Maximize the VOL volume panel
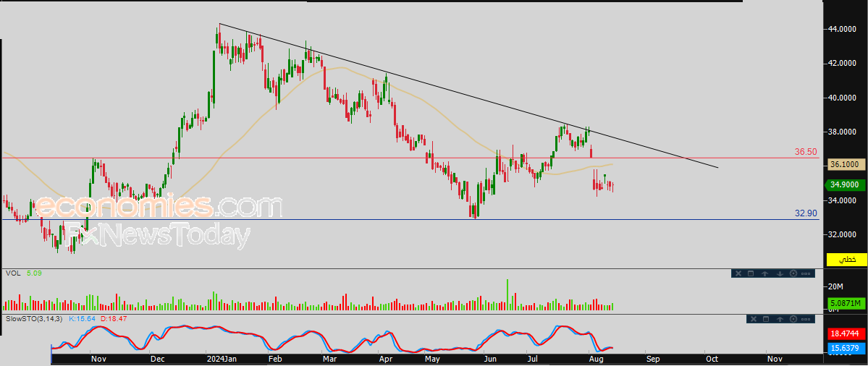This screenshot has width=868, height=366. click(751, 273)
